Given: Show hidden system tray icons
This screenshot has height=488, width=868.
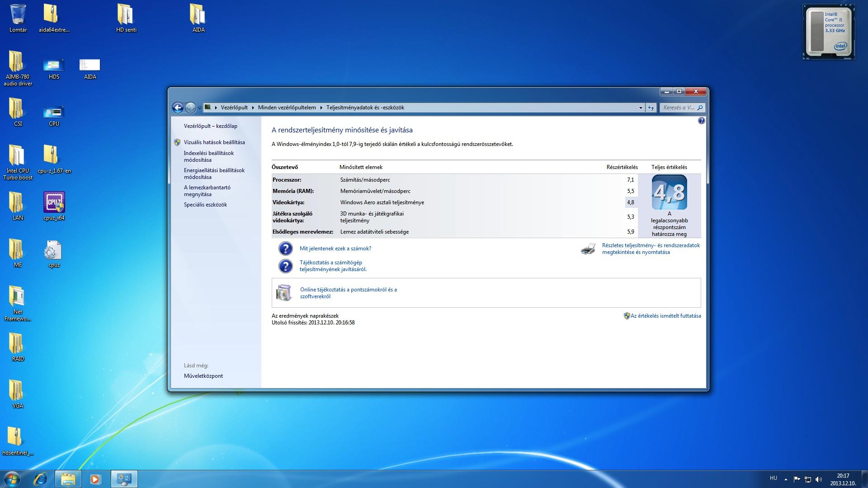Looking at the screenshot, I should point(786,479).
